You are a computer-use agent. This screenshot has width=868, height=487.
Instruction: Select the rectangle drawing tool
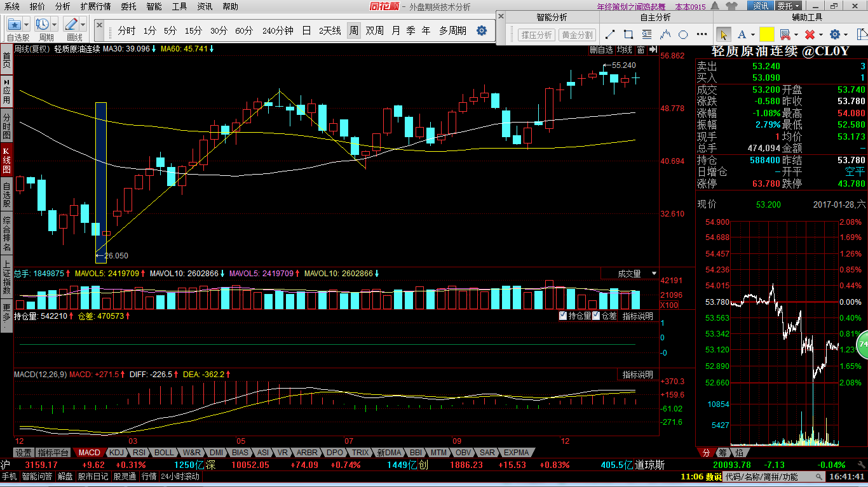click(628, 34)
